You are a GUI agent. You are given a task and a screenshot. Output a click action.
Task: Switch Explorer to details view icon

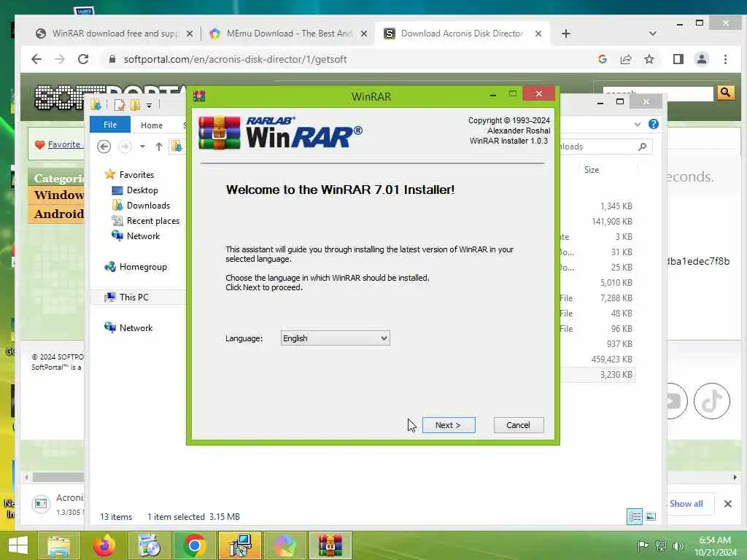pos(634,516)
